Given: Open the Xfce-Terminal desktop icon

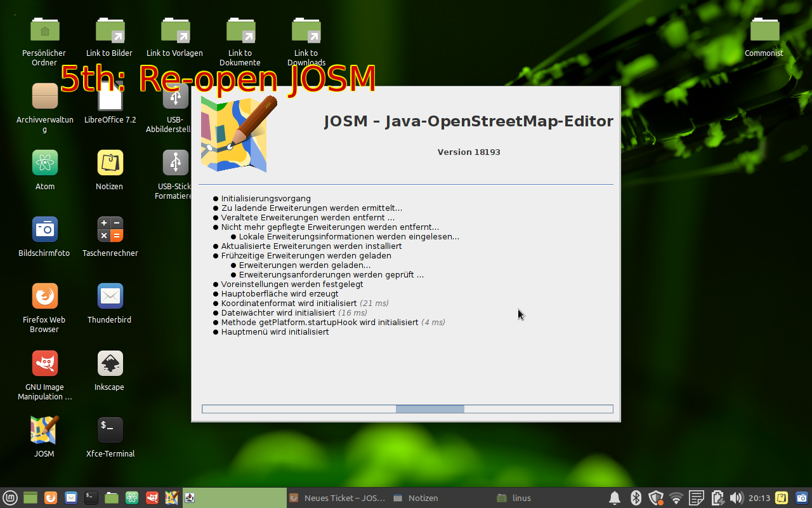Looking at the screenshot, I should pyautogui.click(x=110, y=430).
